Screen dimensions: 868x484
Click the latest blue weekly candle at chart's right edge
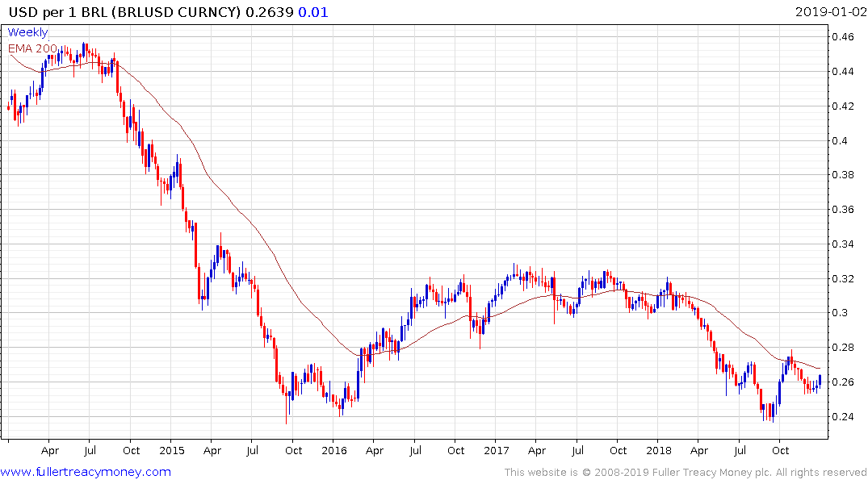click(820, 381)
